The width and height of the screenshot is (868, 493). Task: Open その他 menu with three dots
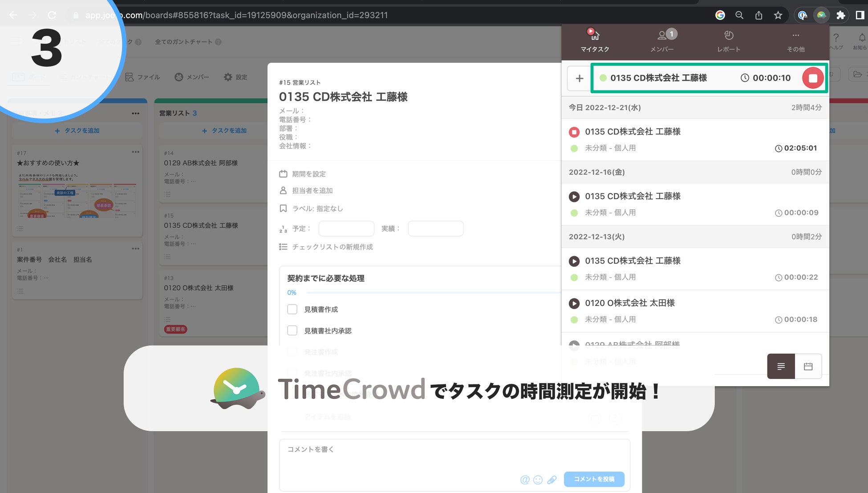pos(795,41)
